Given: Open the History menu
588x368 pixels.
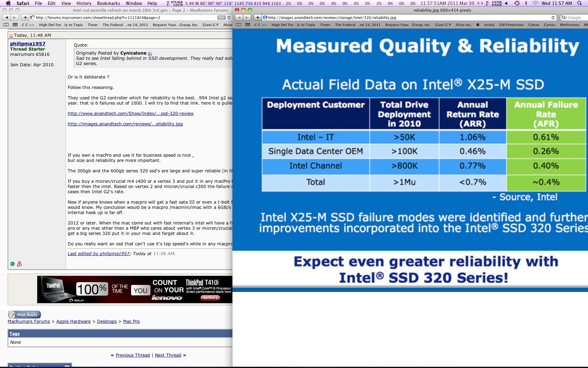Looking at the screenshot, I should [x=84, y=3].
